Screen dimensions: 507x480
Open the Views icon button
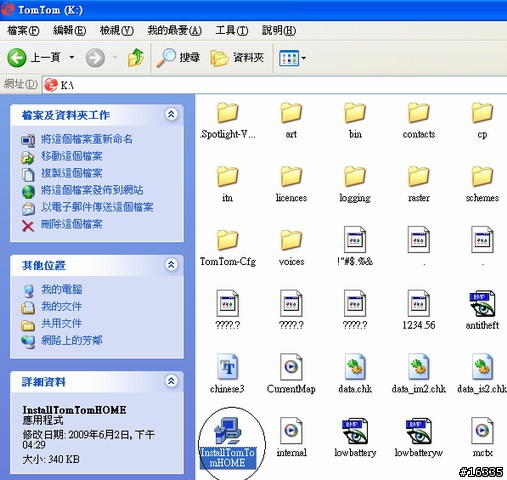(289, 58)
